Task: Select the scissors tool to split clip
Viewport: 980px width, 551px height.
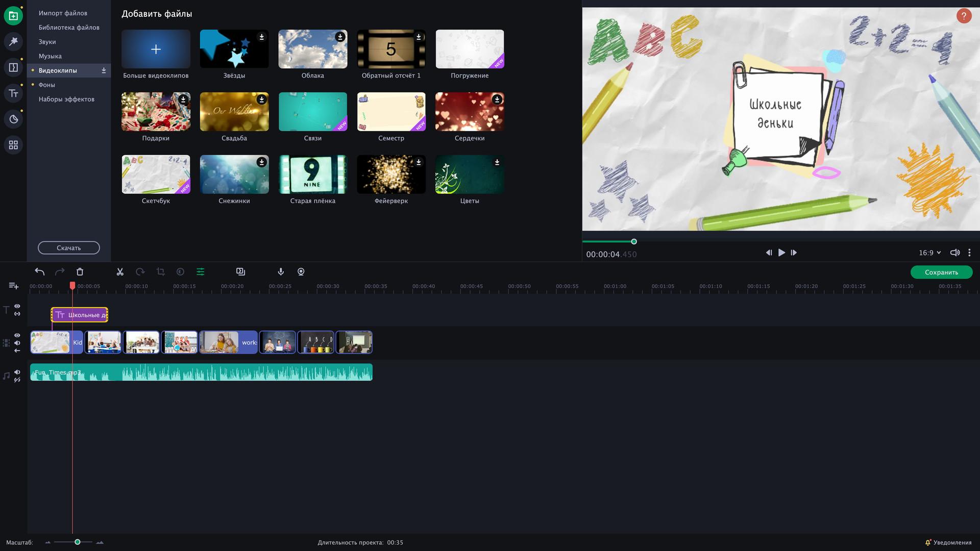Action: 120,272
